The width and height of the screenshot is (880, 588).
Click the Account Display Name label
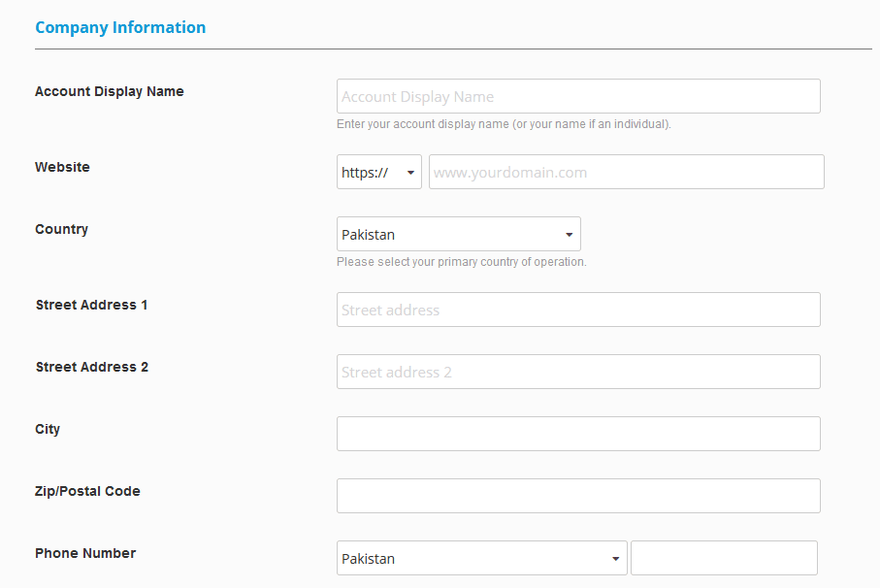[x=110, y=91]
